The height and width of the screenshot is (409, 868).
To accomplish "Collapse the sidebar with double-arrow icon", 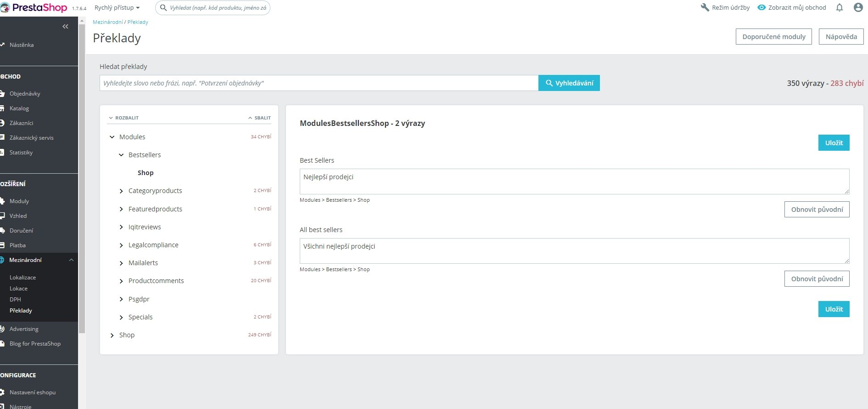I will click(x=65, y=27).
